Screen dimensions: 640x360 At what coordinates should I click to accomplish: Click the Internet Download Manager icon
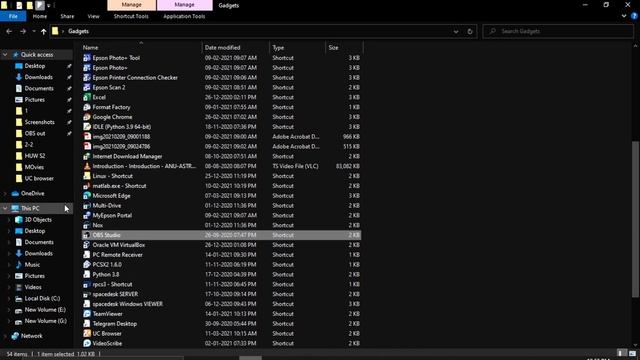pos(87,156)
